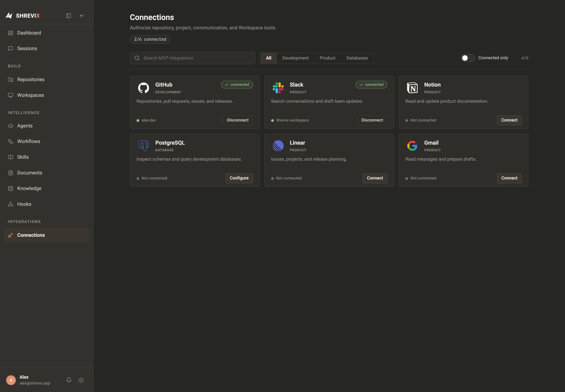Open Workflows section

[x=46, y=142]
